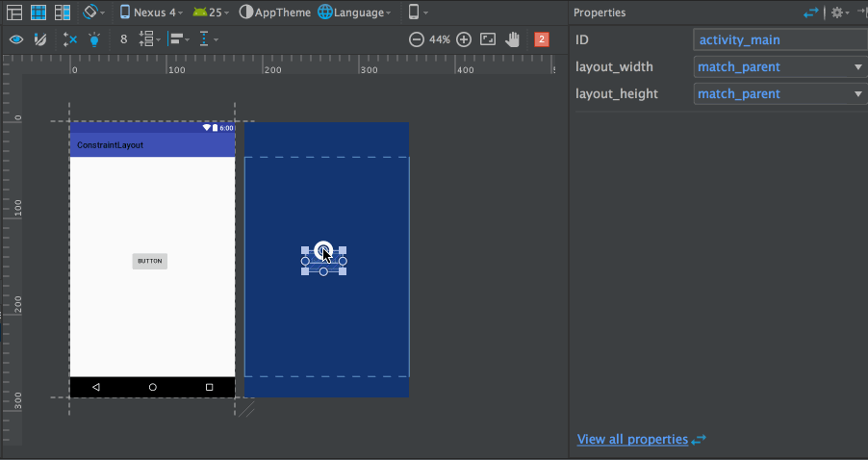Click the ID field activity_main
Screen dimensions: 868x460
click(x=780, y=39)
